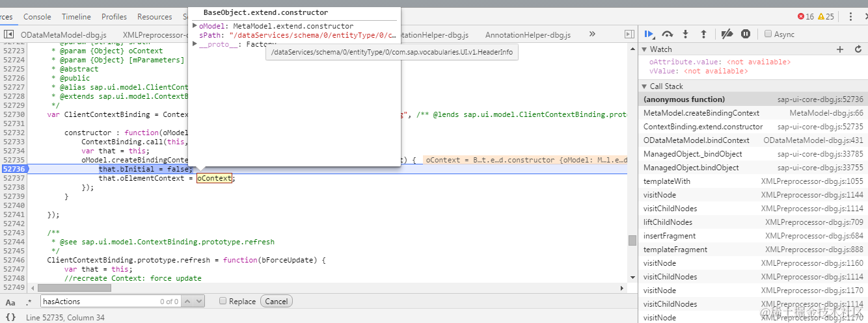Switch to the Console tab
The height and width of the screenshot is (323, 868).
[37, 17]
